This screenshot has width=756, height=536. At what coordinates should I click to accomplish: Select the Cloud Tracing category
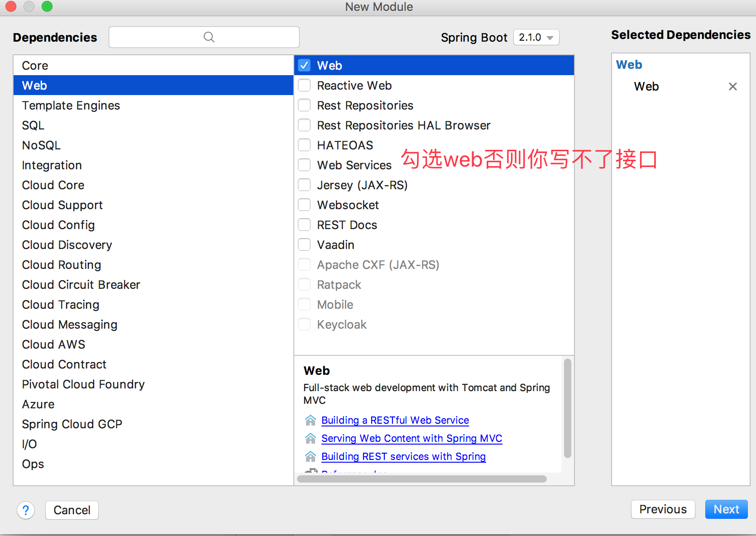[153, 305]
